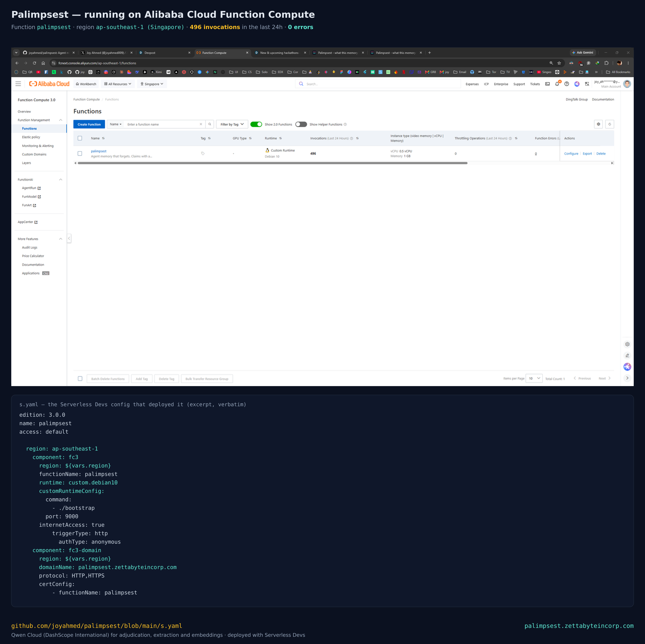Viewport: 645px width, 644px height.
Task: Sort functions by Name column
Action: pyautogui.click(x=103, y=138)
